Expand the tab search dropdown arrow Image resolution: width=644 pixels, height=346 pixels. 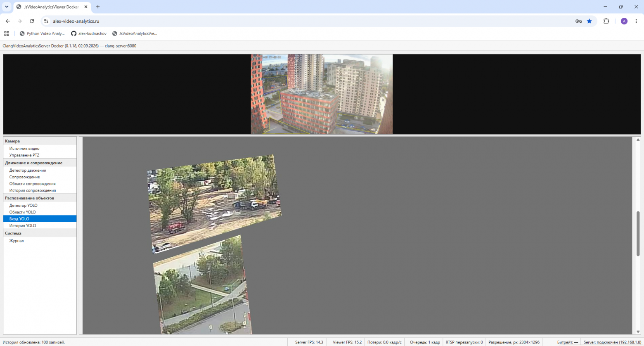(7, 7)
